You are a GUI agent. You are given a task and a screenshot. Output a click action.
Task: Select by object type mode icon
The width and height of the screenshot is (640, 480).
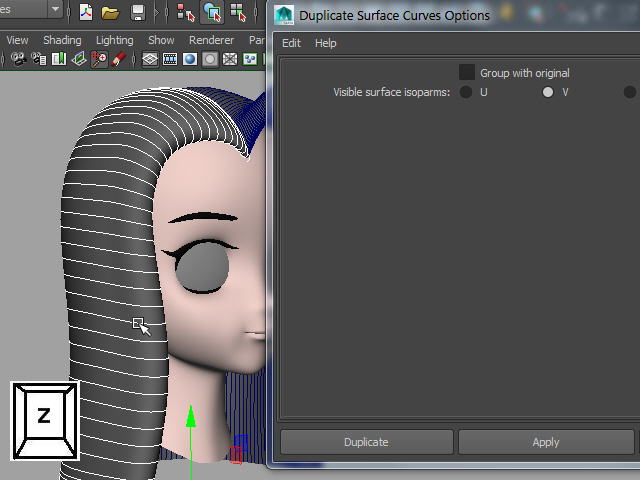pos(212,12)
